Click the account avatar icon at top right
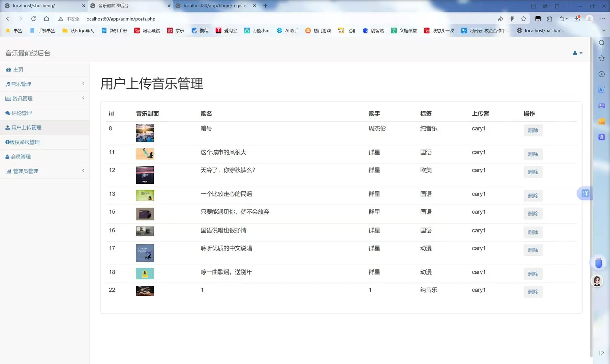 [x=574, y=53]
